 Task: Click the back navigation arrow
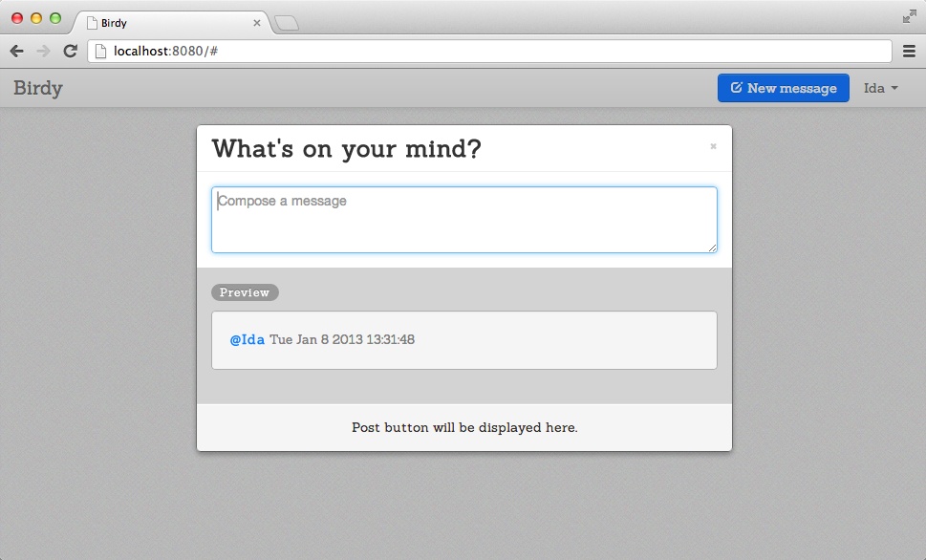pyautogui.click(x=16, y=51)
